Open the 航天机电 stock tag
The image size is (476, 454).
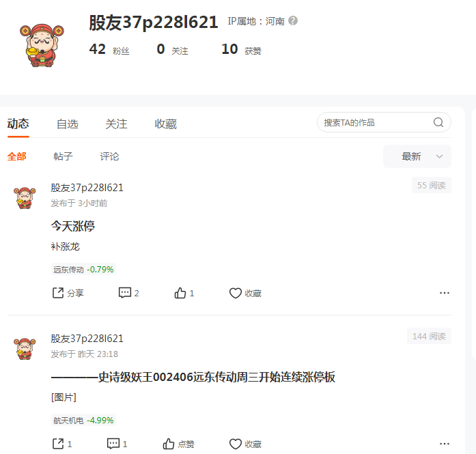[x=83, y=420]
